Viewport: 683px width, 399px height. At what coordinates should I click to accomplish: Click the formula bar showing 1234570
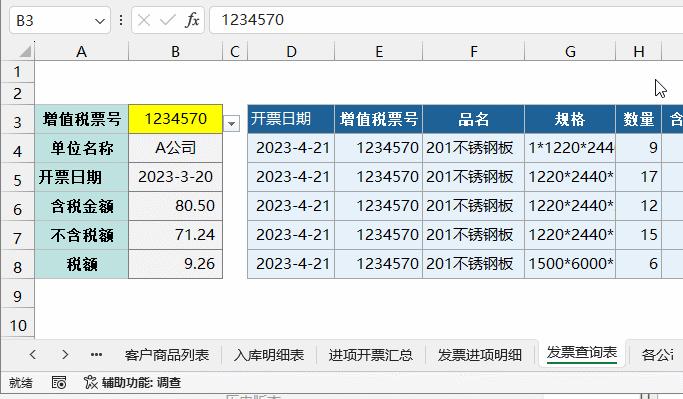pos(446,20)
